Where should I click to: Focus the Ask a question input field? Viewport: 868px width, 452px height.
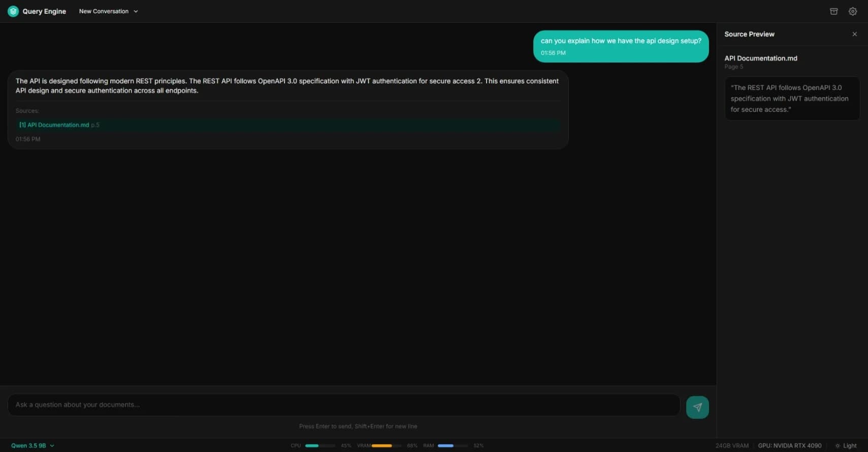[x=344, y=405]
